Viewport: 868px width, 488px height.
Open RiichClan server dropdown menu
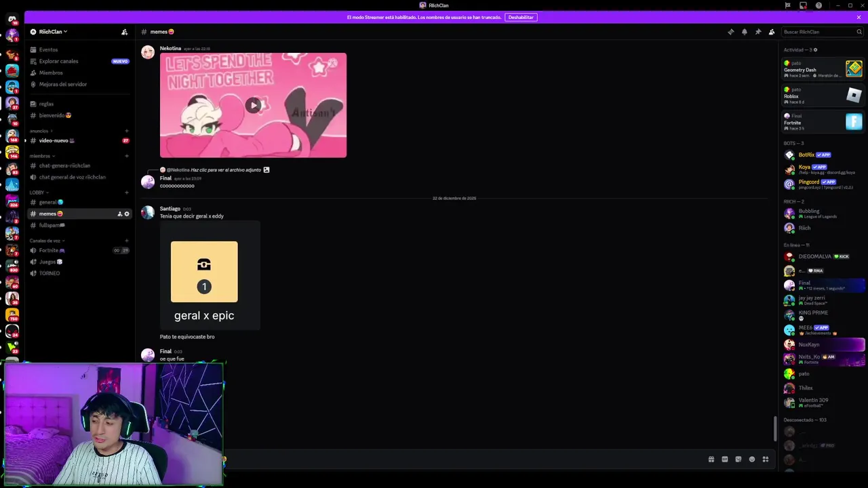pos(53,32)
